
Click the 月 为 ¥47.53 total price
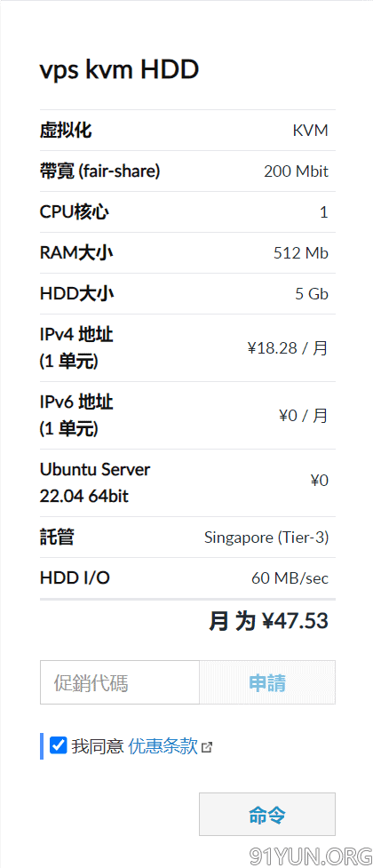[268, 621]
